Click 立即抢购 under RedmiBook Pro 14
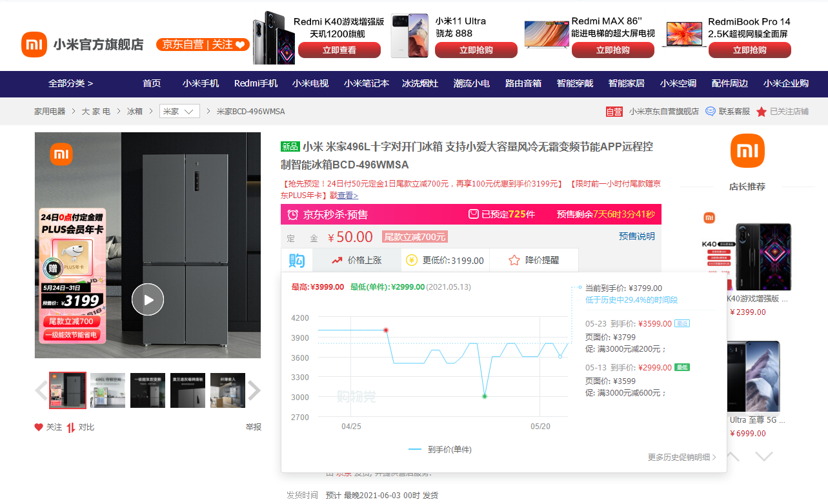Viewport: 828px width, 504px height. pyautogui.click(x=749, y=50)
